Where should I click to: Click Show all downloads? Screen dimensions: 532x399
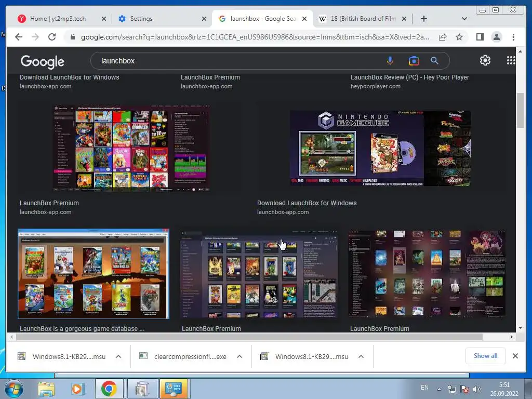486,356
